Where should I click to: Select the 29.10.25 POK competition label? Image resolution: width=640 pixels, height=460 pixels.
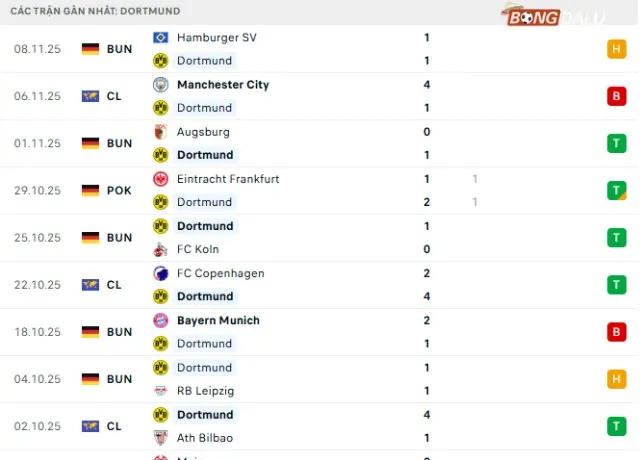click(x=118, y=190)
